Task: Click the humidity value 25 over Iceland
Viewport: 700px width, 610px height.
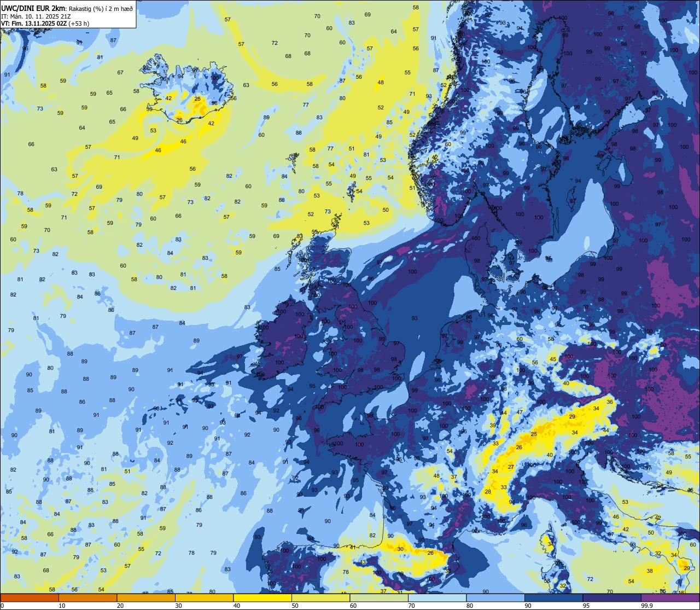Action: (197, 99)
